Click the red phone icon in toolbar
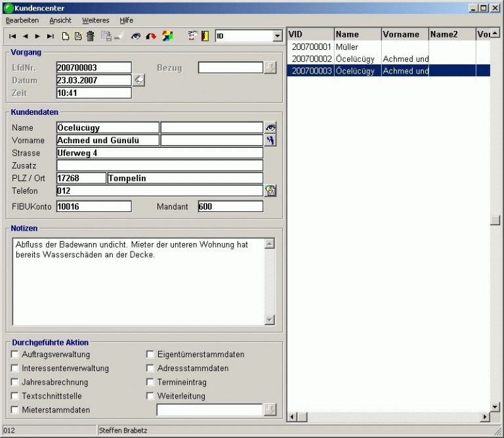 pyautogui.click(x=152, y=36)
